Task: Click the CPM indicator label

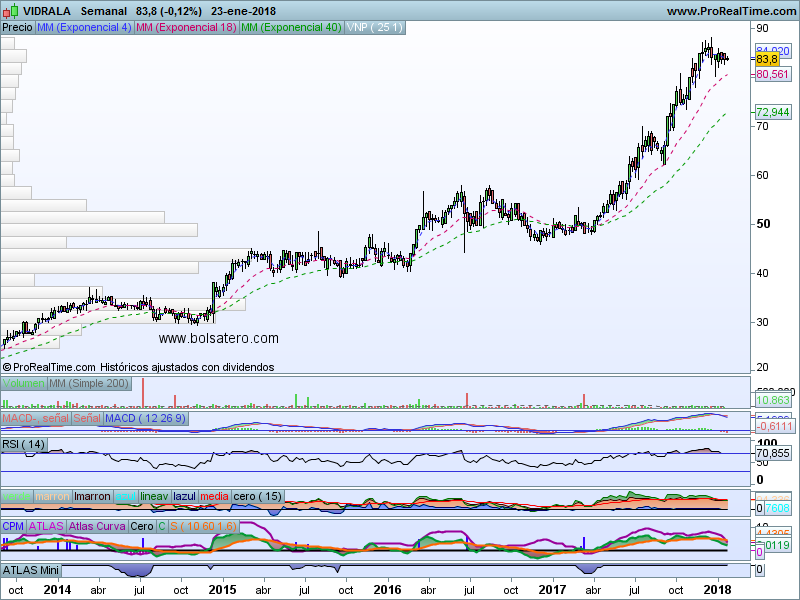Action: (13, 525)
